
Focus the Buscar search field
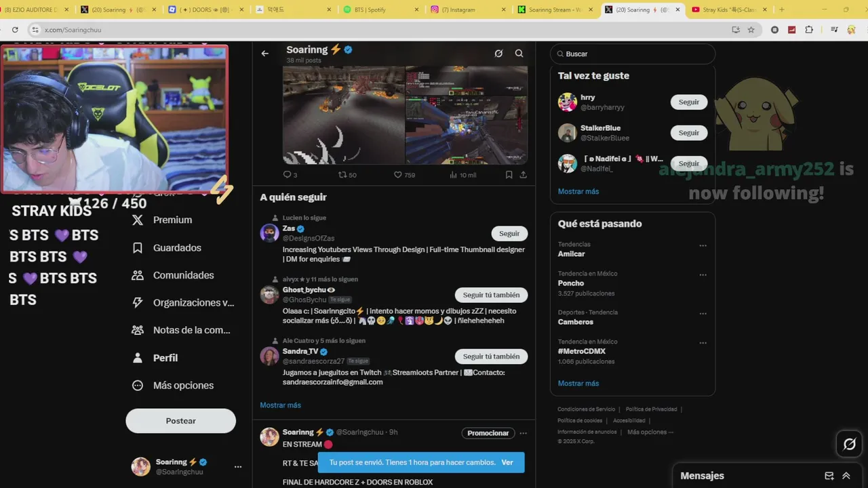pyautogui.click(x=633, y=54)
